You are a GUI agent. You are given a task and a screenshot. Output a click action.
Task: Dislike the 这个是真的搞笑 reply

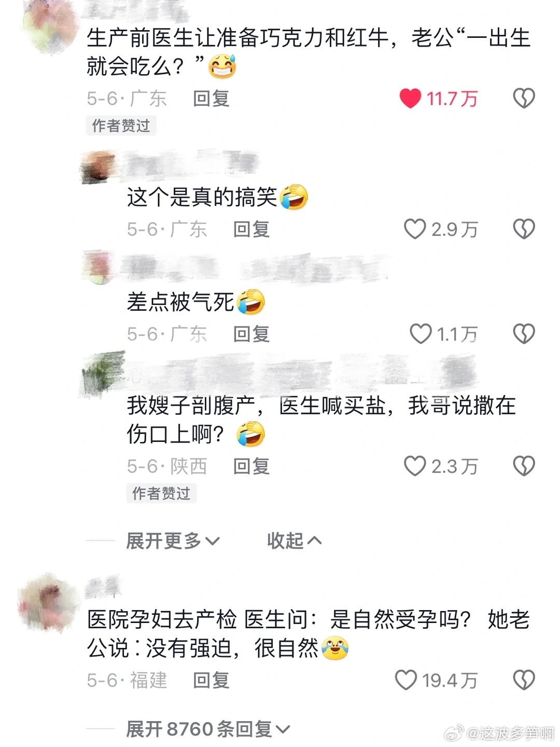click(524, 229)
